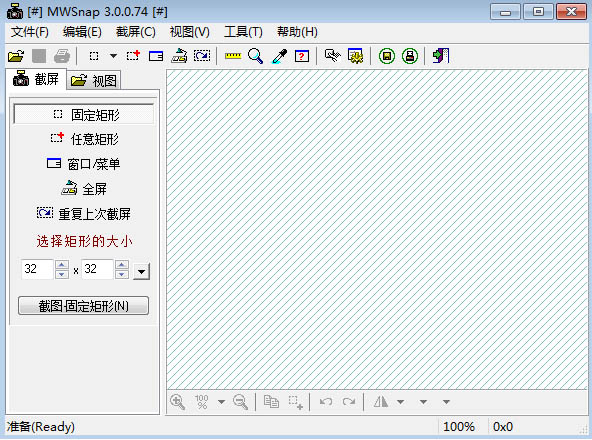Reset zoom with 100% icon
592x440 pixels.
tap(202, 402)
